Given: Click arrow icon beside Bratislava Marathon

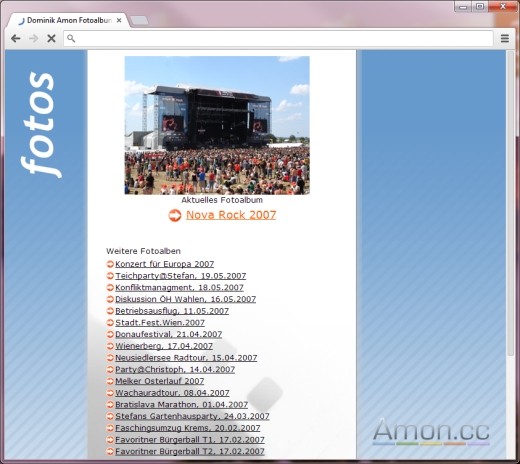Looking at the screenshot, I should pyautogui.click(x=110, y=405).
